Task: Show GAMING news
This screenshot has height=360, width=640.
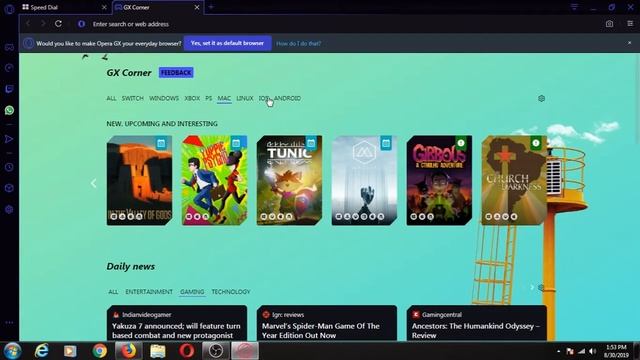Action: pos(192,292)
